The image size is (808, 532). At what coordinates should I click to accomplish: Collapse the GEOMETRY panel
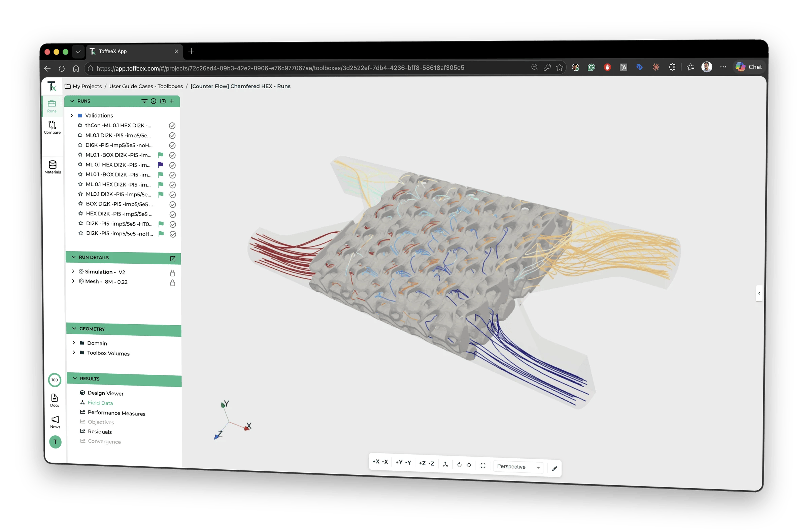(74, 329)
